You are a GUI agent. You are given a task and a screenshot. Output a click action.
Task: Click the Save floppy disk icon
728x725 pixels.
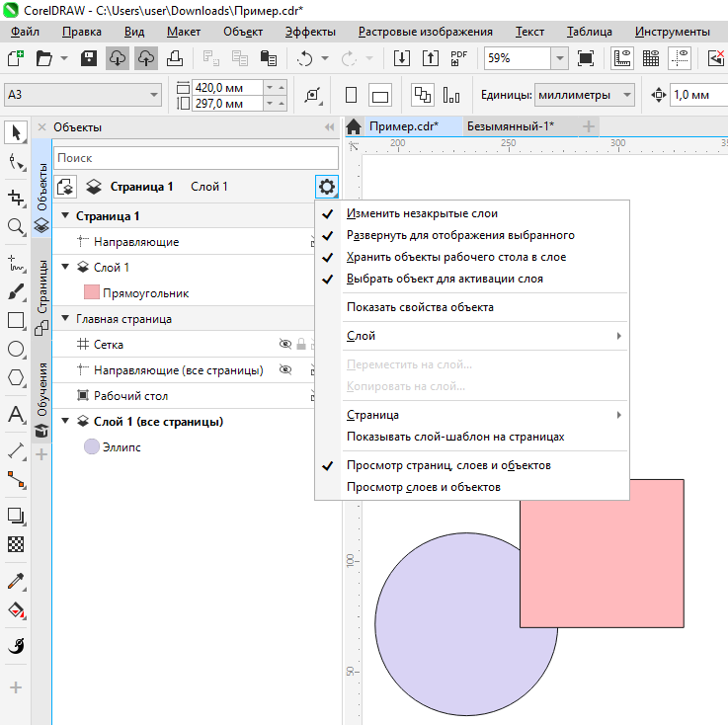[x=88, y=58]
